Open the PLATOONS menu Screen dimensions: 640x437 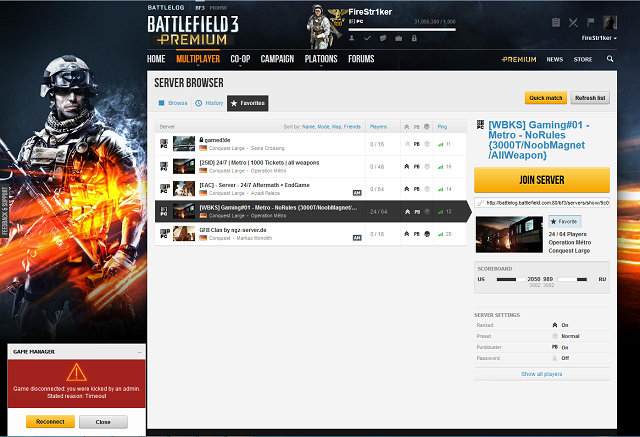click(321, 59)
